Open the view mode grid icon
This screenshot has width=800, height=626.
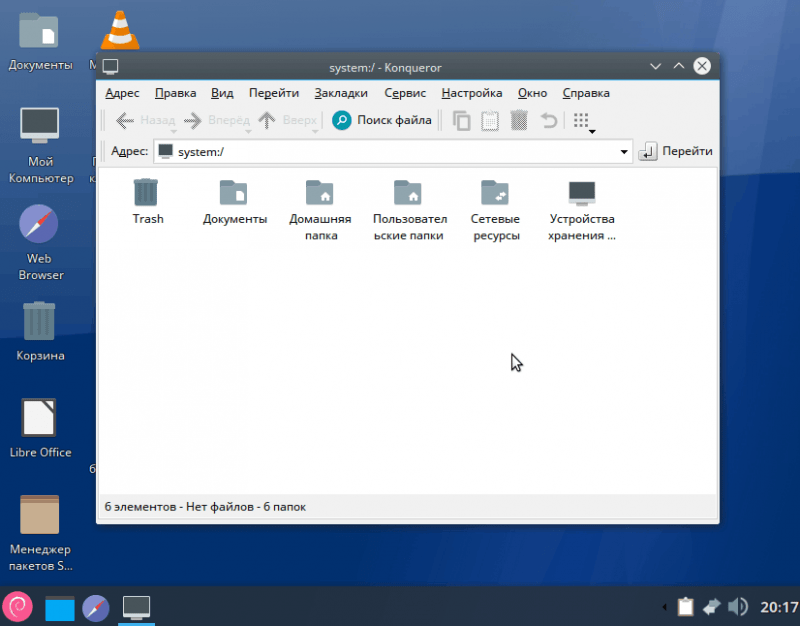pyautogui.click(x=581, y=120)
